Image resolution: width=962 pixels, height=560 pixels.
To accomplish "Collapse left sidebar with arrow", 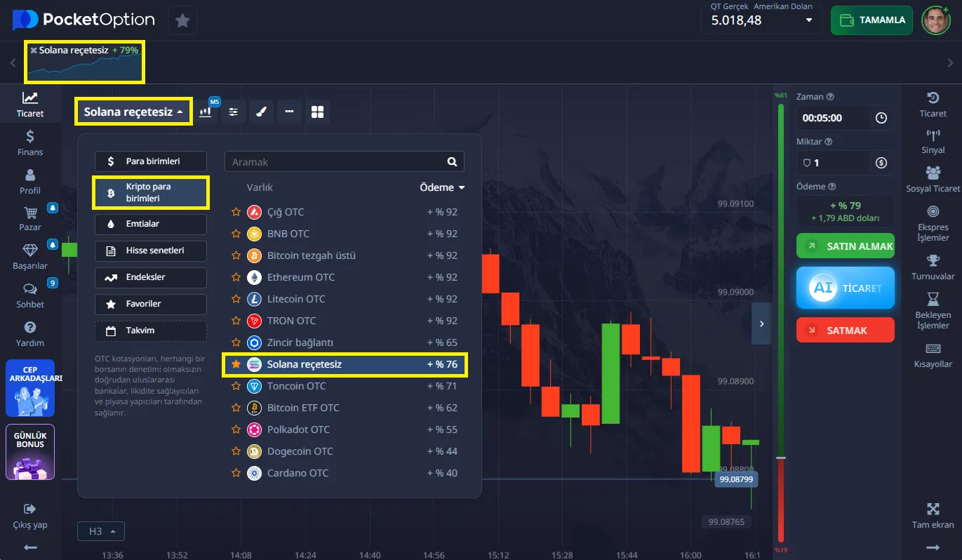I will 30,547.
